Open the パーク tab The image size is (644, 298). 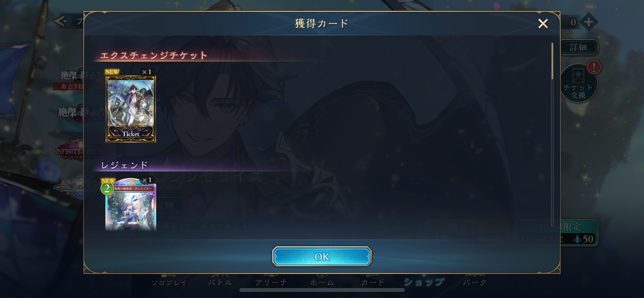pos(475,282)
